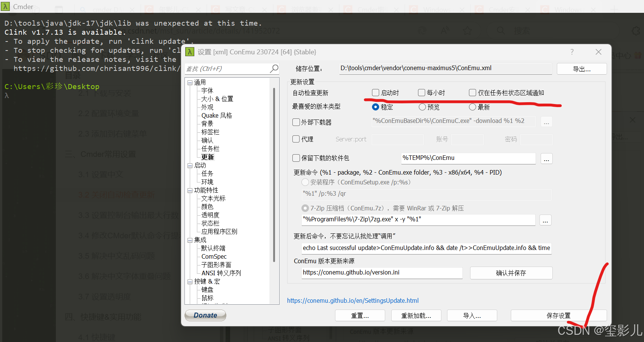Click the Cmder lambda icon in window title

(5, 6)
